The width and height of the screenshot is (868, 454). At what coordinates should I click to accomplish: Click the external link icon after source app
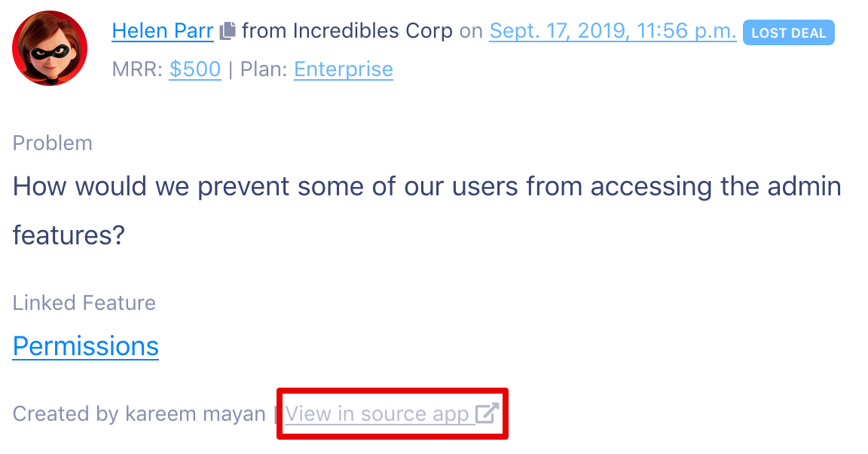[487, 413]
